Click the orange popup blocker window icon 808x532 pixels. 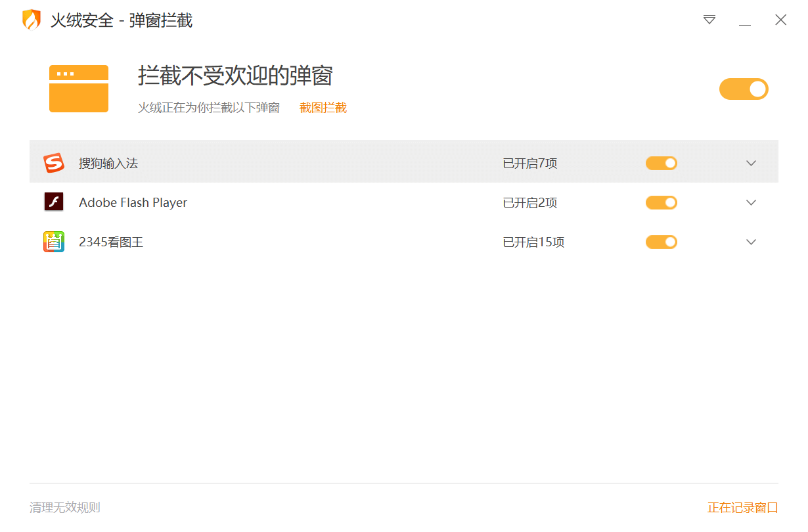(x=78, y=88)
